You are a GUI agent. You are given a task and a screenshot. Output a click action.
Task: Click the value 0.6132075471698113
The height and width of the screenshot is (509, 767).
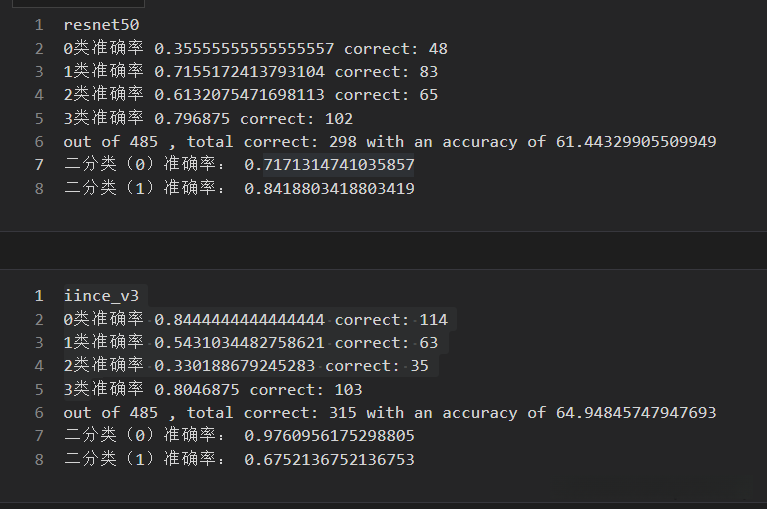pyautogui.click(x=239, y=95)
